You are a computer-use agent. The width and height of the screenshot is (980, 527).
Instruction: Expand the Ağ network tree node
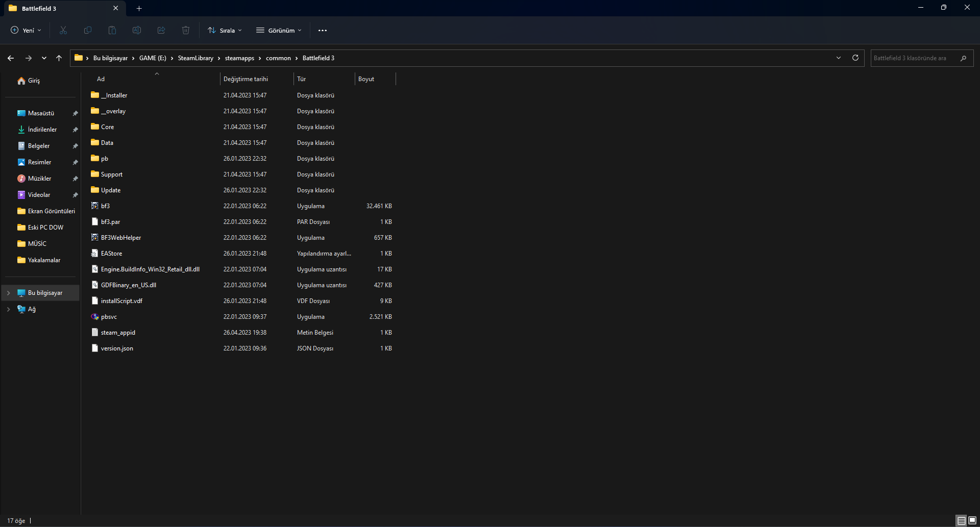[x=8, y=309]
